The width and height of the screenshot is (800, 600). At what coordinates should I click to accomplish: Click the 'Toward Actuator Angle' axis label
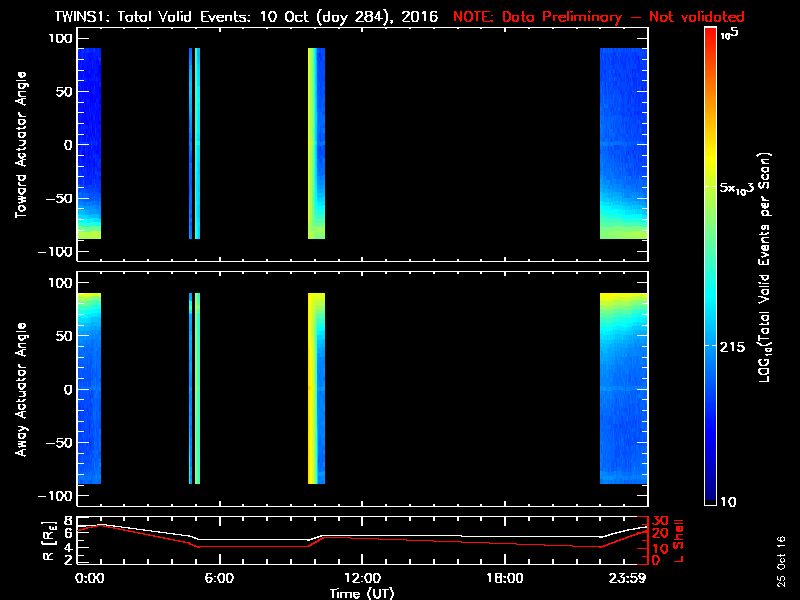tap(20, 145)
